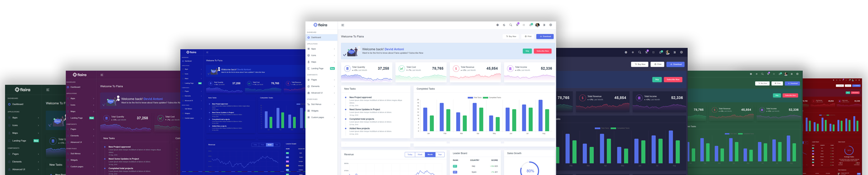Expand Sub Menus in the white window sidebar

click(x=321, y=104)
